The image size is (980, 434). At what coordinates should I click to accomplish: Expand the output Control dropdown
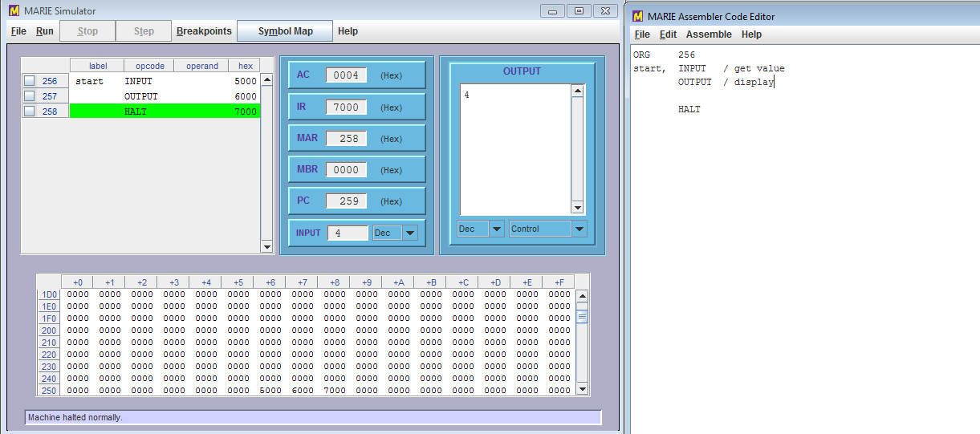coord(579,229)
